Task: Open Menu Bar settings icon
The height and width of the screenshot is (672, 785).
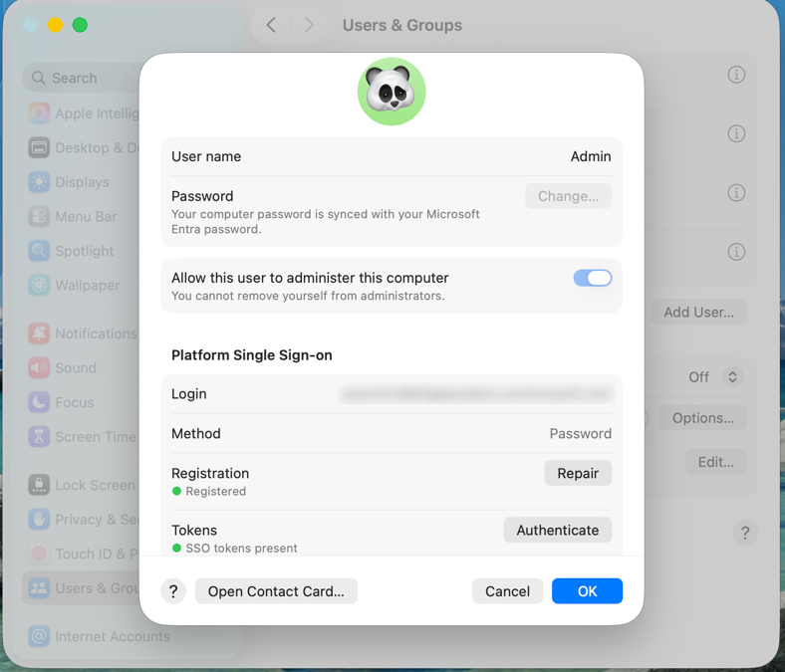Action: click(x=39, y=216)
